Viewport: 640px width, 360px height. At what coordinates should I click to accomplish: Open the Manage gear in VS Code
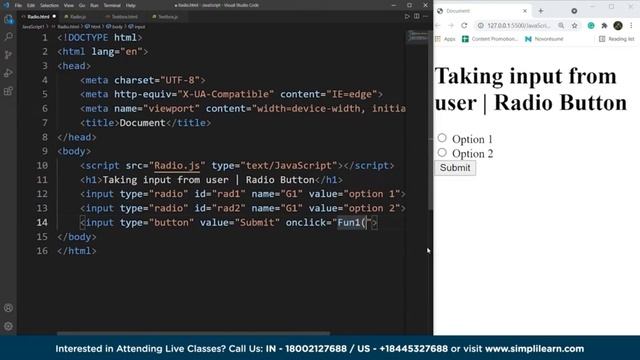[8, 326]
